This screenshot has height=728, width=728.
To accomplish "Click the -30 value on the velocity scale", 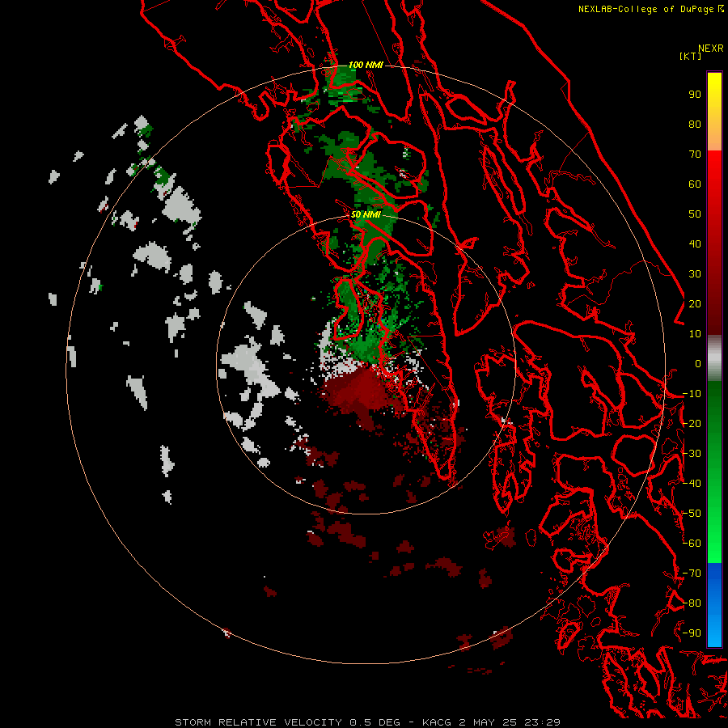I will pyautogui.click(x=692, y=454).
